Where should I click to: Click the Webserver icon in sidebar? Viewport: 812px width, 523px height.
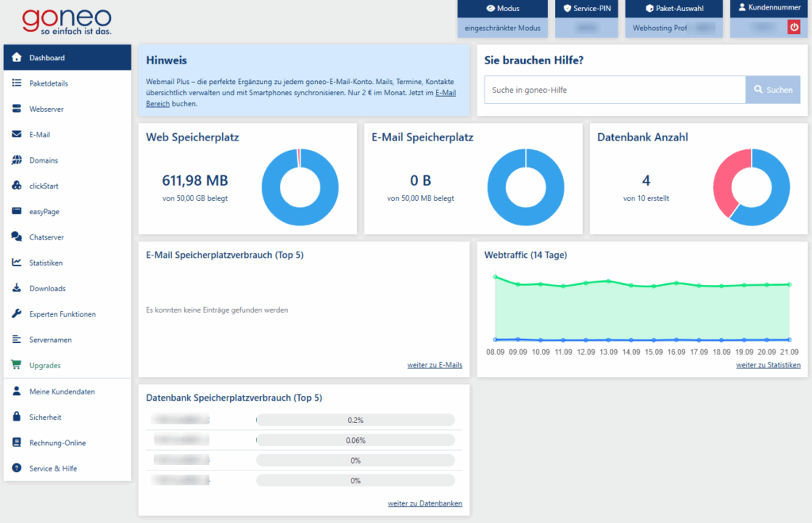17,109
